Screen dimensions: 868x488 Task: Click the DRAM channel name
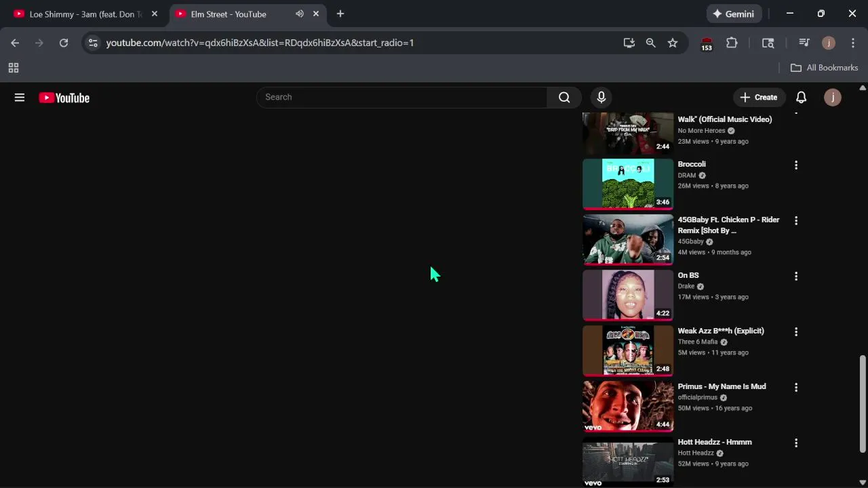(687, 176)
